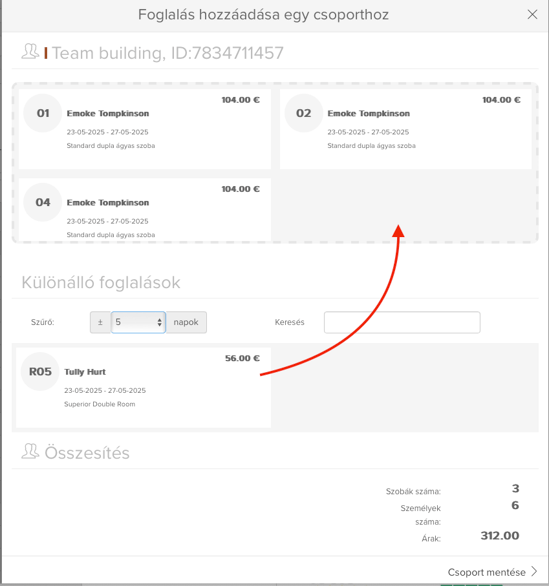Open the days filter dropdown showing 5
Image resolution: width=549 pixels, height=586 pixels.
coord(138,322)
